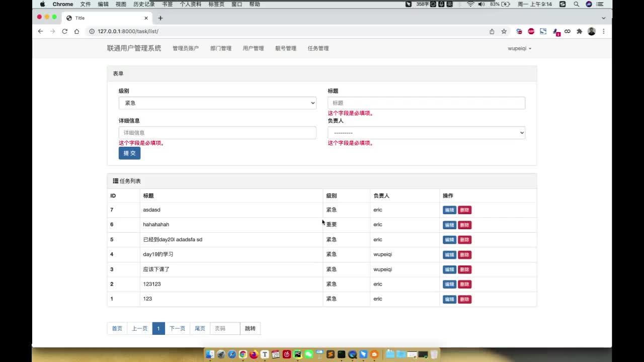Viewport: 644px width, 362px height.
Task: Click 删除 for task ID 1
Action: pyautogui.click(x=464, y=299)
